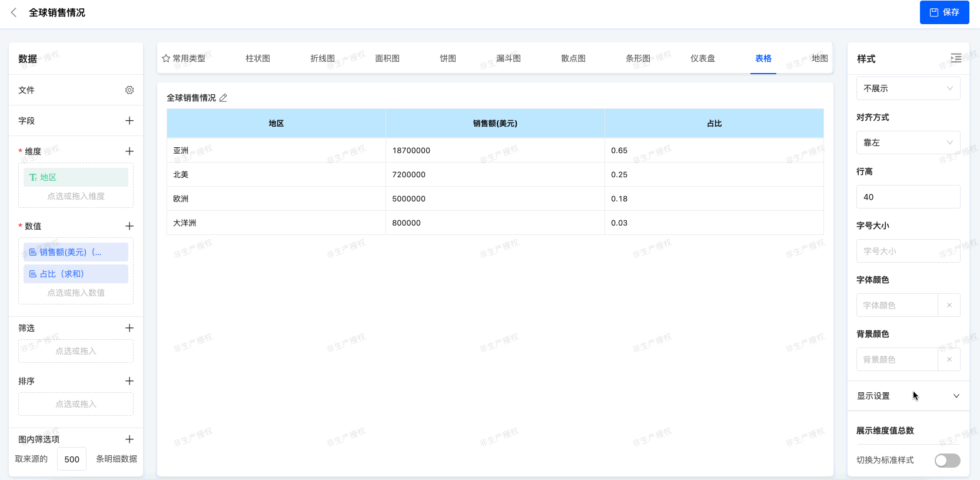The width and height of the screenshot is (980, 480).
Task: Open file settings gear icon
Action: click(129, 90)
